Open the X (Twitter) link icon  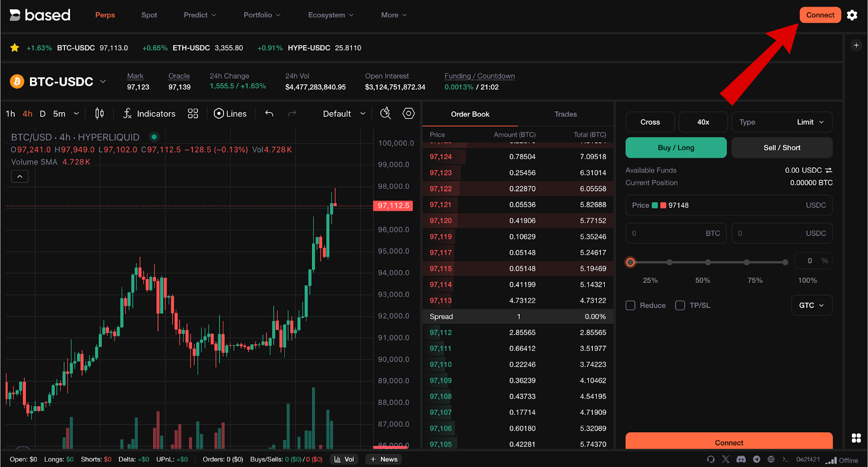[726, 459]
